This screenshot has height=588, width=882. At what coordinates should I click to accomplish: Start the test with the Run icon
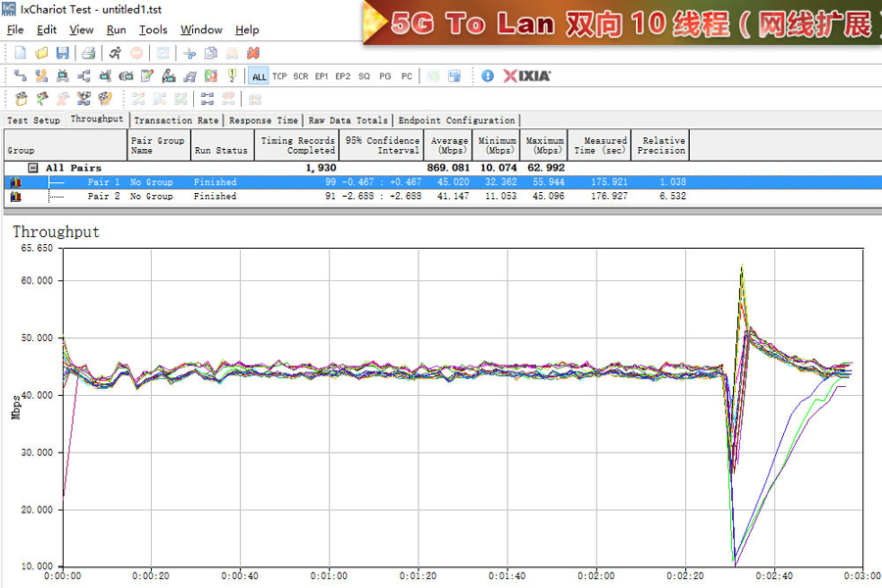coord(115,53)
